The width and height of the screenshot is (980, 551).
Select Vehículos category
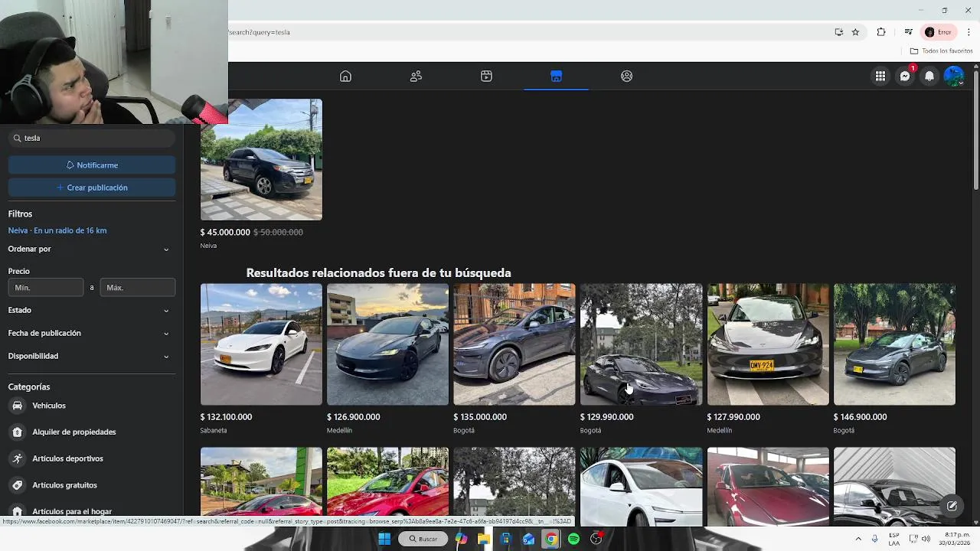coord(92,406)
